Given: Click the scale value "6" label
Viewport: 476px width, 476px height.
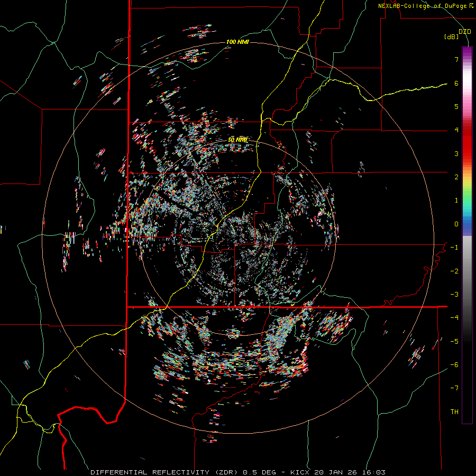Looking at the screenshot, I should pos(456,83).
